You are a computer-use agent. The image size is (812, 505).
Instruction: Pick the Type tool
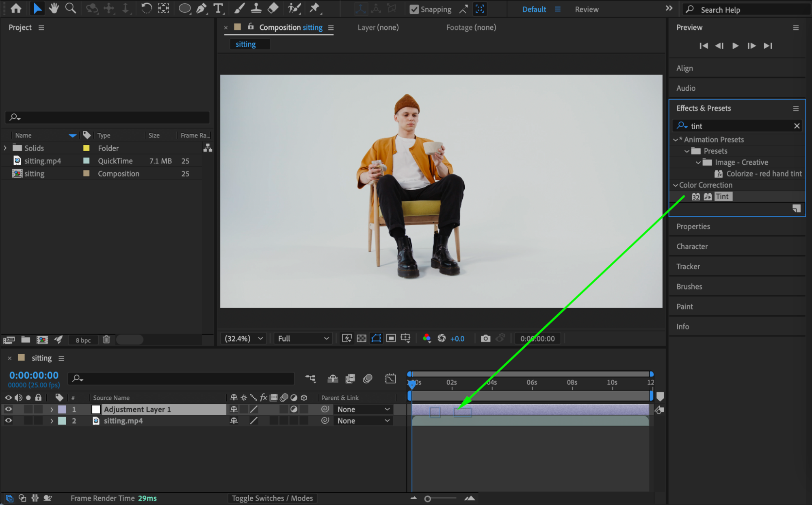pos(219,8)
